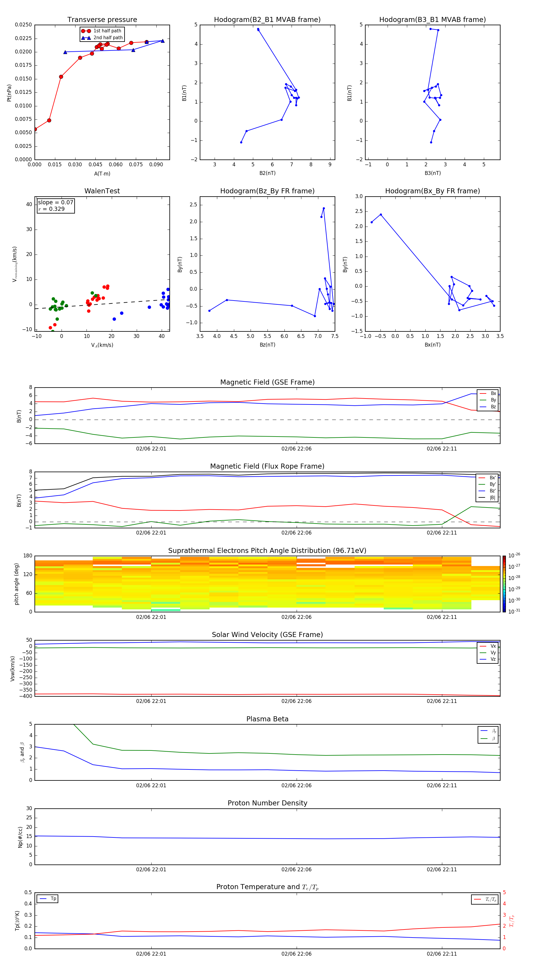Screen dimensions: 535x980
Task: Select the By' entry in Flux Rope legend
Action: coord(487,484)
